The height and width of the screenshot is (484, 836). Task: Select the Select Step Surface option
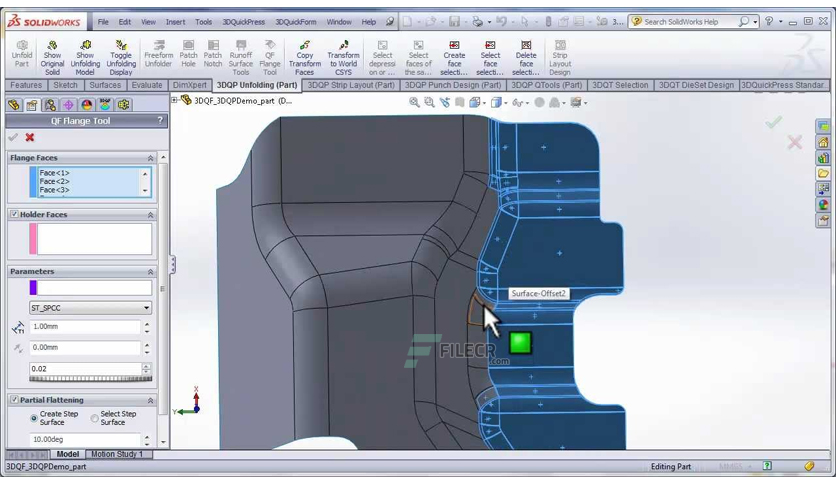click(x=94, y=418)
